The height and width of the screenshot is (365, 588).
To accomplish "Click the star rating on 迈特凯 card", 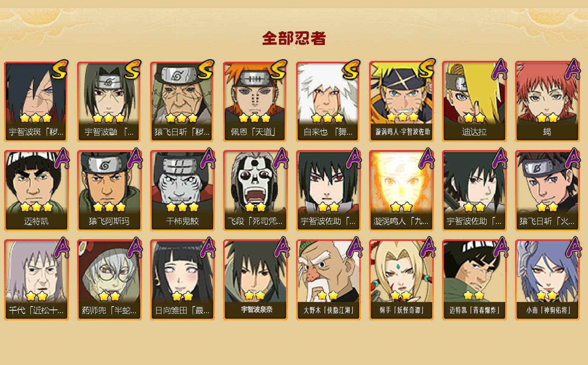I will coord(36,207).
